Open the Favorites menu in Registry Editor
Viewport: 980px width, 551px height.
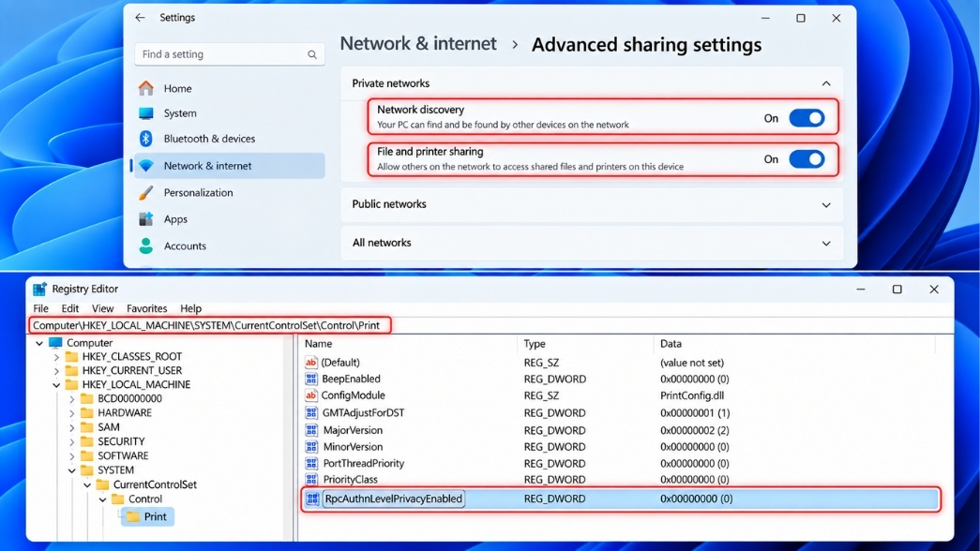pos(147,308)
